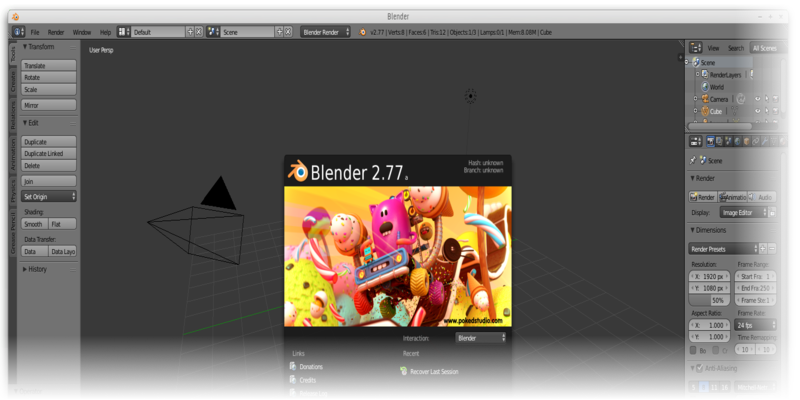Click the Cube mesh data icon
The image size is (800, 400).
[735, 111]
